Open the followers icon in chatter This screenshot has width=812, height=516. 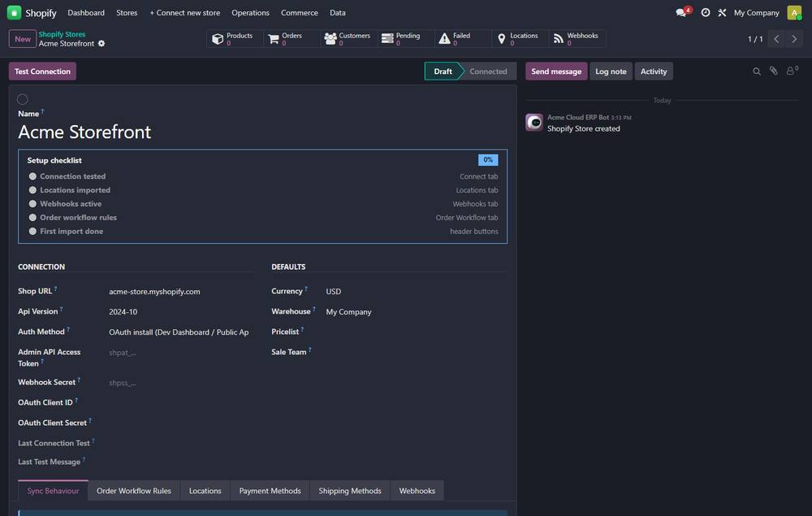coord(792,71)
